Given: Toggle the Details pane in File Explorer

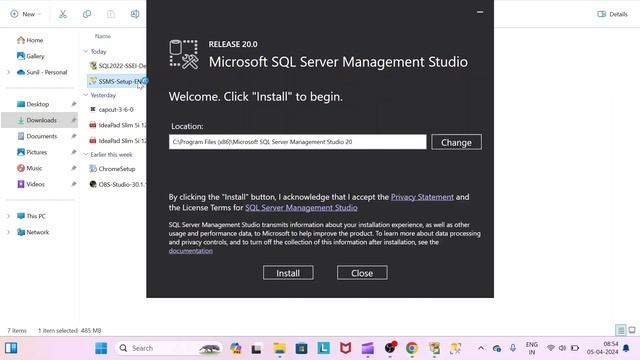Looking at the screenshot, I should (612, 14).
